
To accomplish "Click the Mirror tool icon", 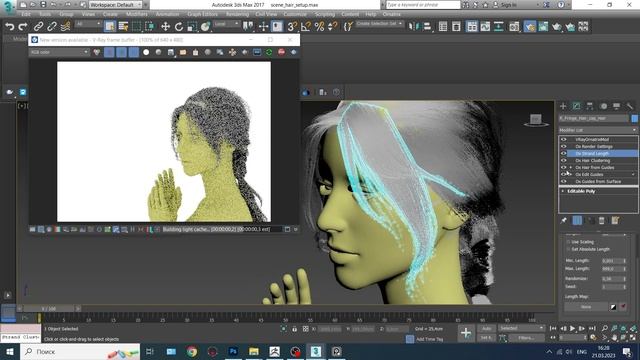I will pyautogui.click(x=413, y=27).
